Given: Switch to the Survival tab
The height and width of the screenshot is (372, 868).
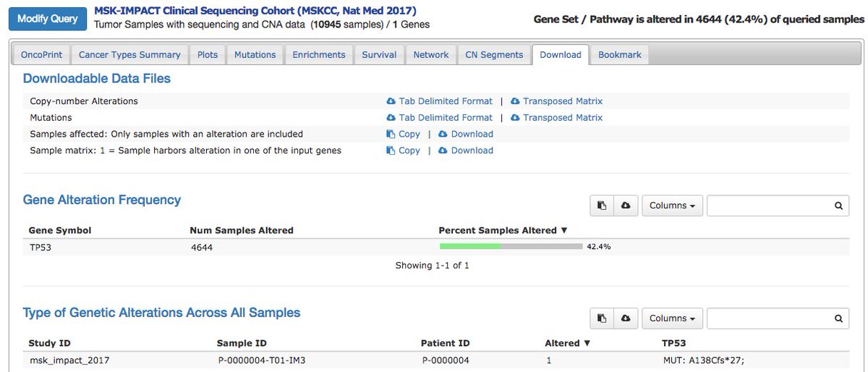Looking at the screenshot, I should tap(379, 55).
